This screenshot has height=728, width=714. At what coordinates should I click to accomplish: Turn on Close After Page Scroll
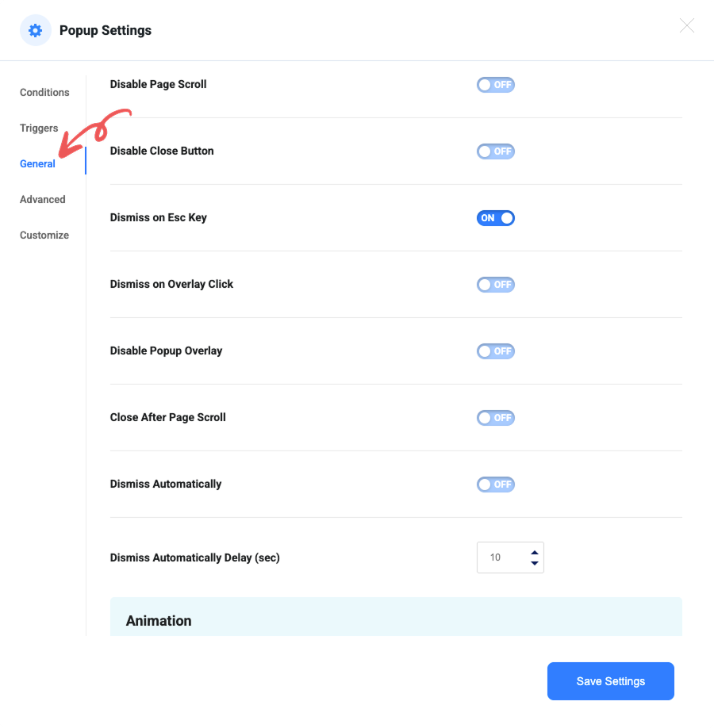coord(495,418)
